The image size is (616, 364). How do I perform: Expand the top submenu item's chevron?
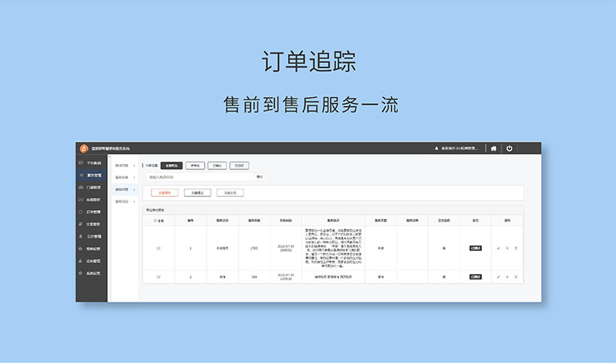pos(134,165)
